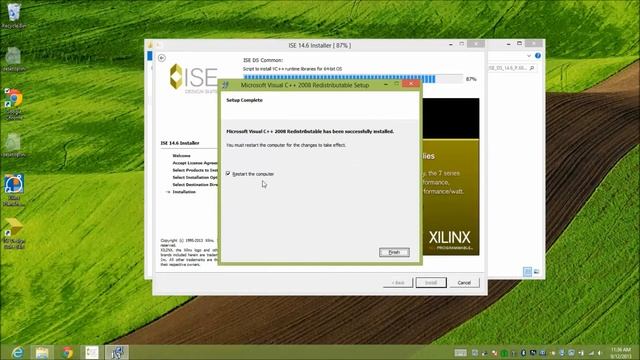Minimize the Visual C++ Redistributable dialog
Screen dimensions: 640x360
pyautogui.click(x=386, y=84)
